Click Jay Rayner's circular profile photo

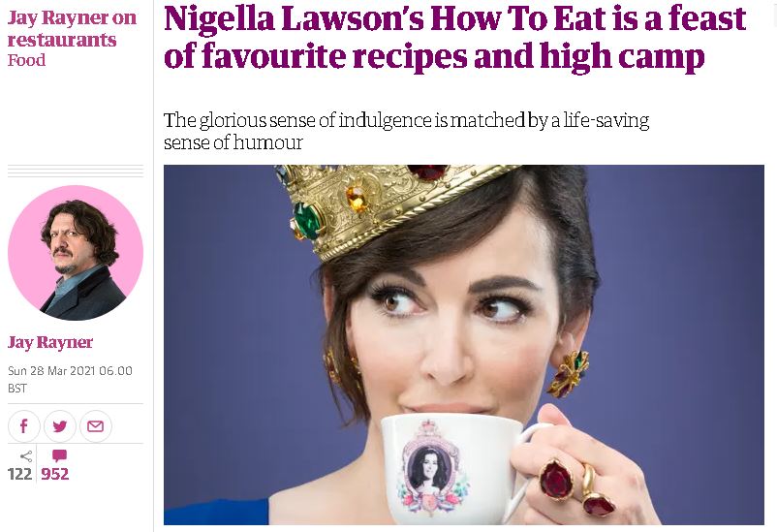point(76,253)
